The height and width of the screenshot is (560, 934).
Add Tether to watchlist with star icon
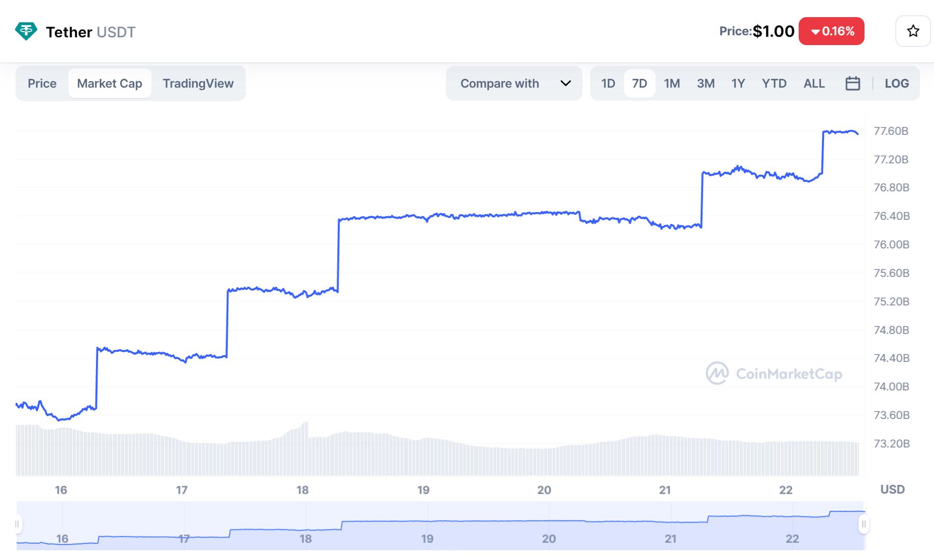coord(913,31)
